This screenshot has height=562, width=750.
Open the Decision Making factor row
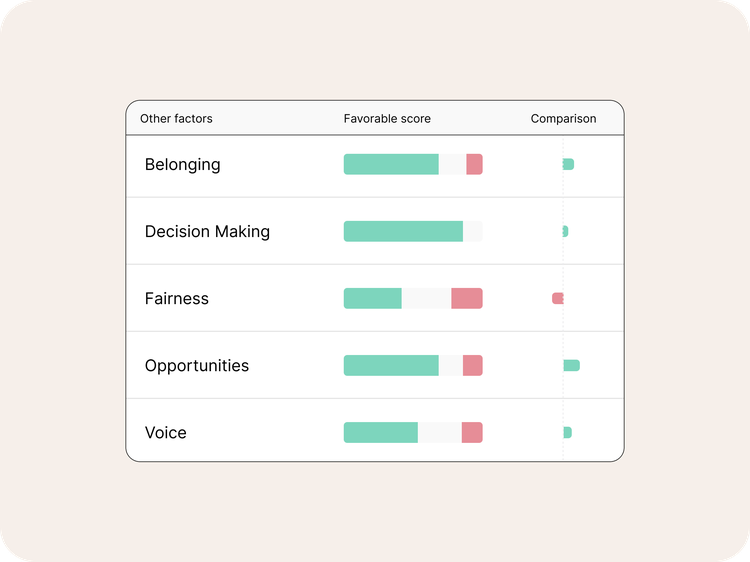(x=207, y=232)
